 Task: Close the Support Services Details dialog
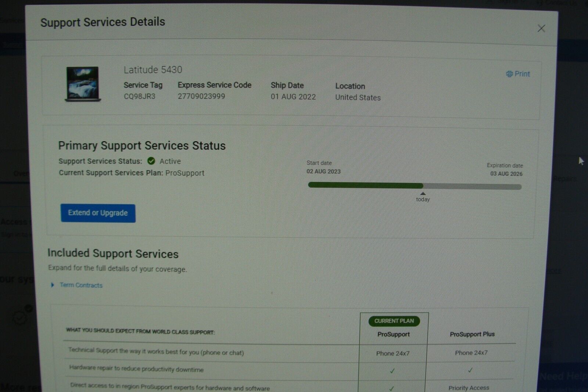[541, 28]
